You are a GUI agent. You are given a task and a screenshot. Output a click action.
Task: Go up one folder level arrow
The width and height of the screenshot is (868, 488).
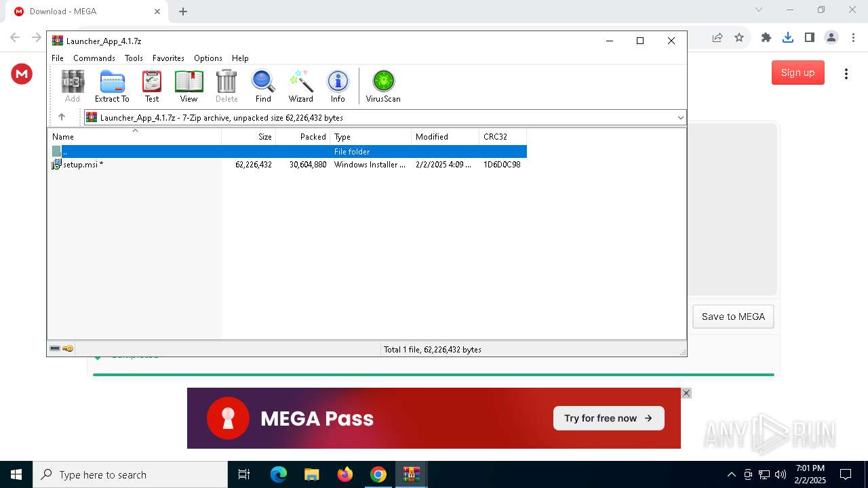[62, 117]
